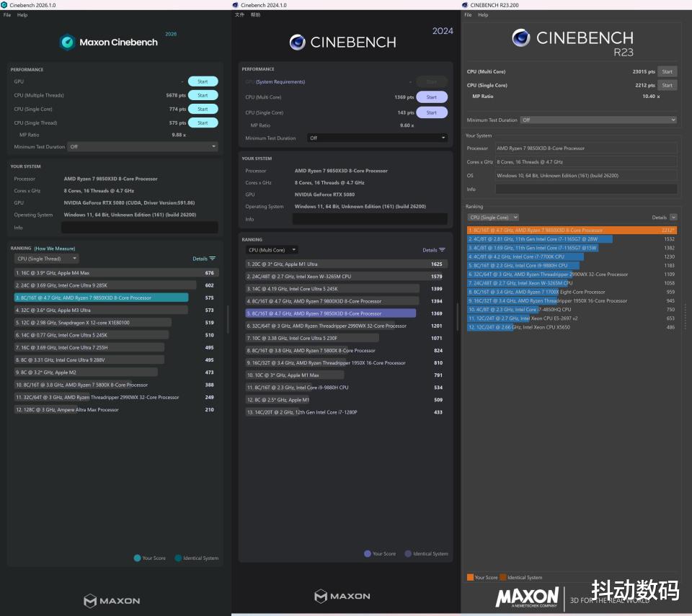Image resolution: width=692 pixels, height=616 pixels.
Task: Open Minimum Test Duration dropdown in Cinebench R23
Action: [x=598, y=120]
